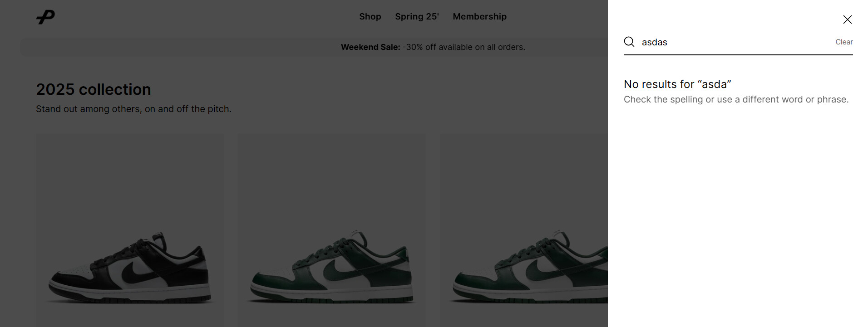
Task: Open the Membership navigation link
Action: tap(479, 17)
